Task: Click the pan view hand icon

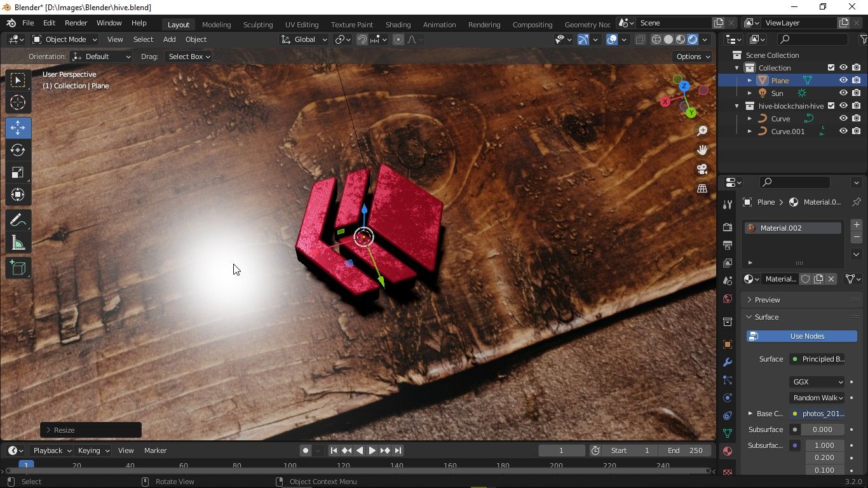Action: click(702, 150)
